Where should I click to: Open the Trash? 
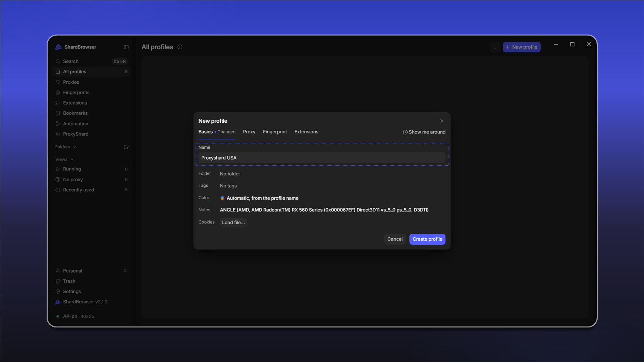click(x=91, y=281)
